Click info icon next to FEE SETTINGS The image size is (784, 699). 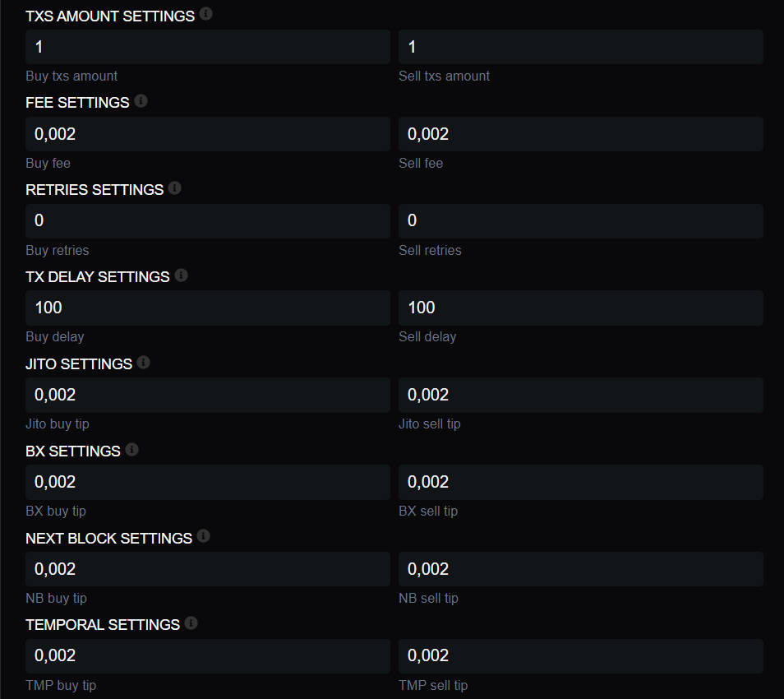click(x=141, y=101)
